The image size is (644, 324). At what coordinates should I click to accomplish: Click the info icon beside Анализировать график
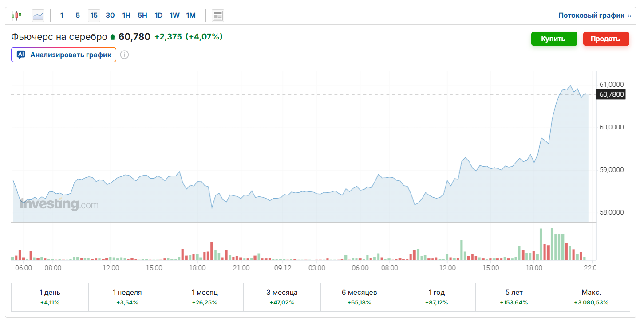click(x=125, y=55)
